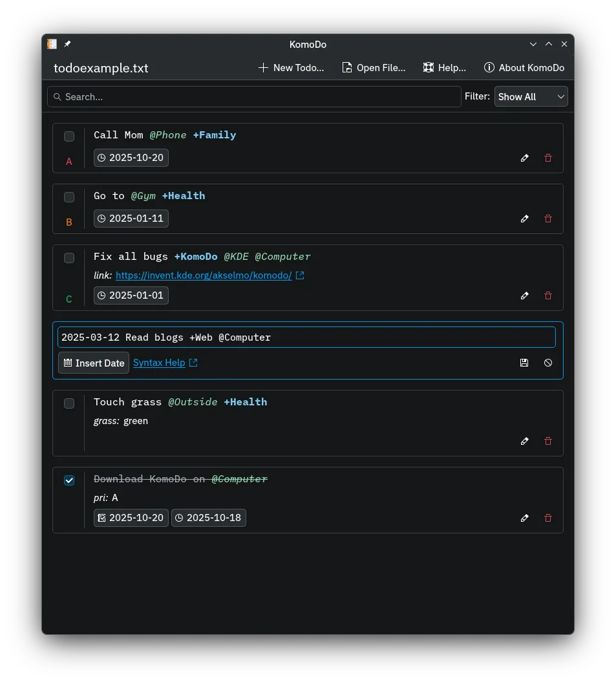Click inside the Search field
Viewport: 616px width, 684px height.
tap(252, 96)
